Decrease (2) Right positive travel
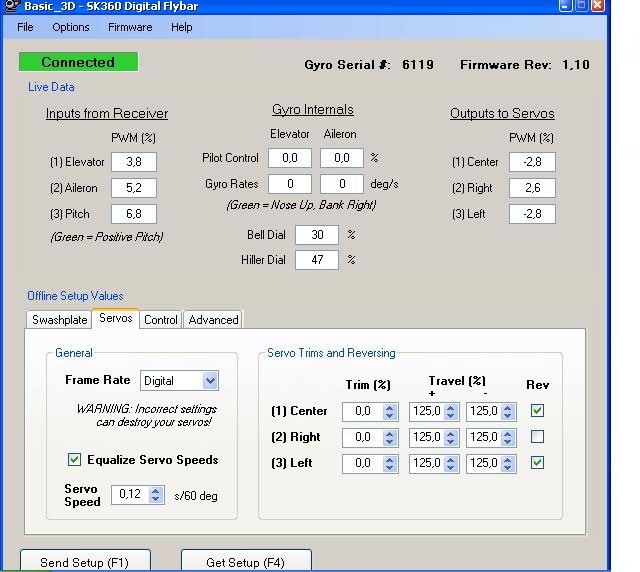Image resolution: width=640 pixels, height=572 pixels. tap(451, 442)
